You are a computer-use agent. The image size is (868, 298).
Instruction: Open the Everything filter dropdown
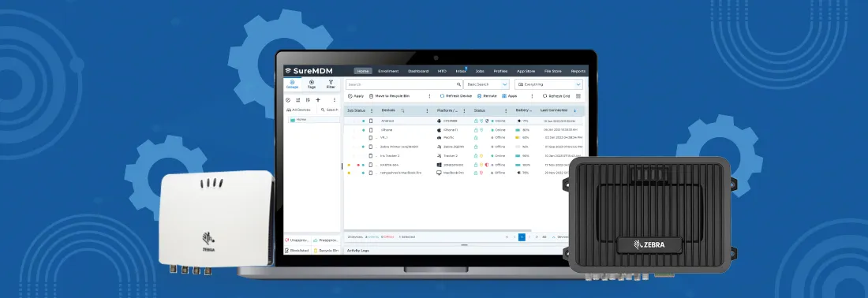(x=548, y=84)
